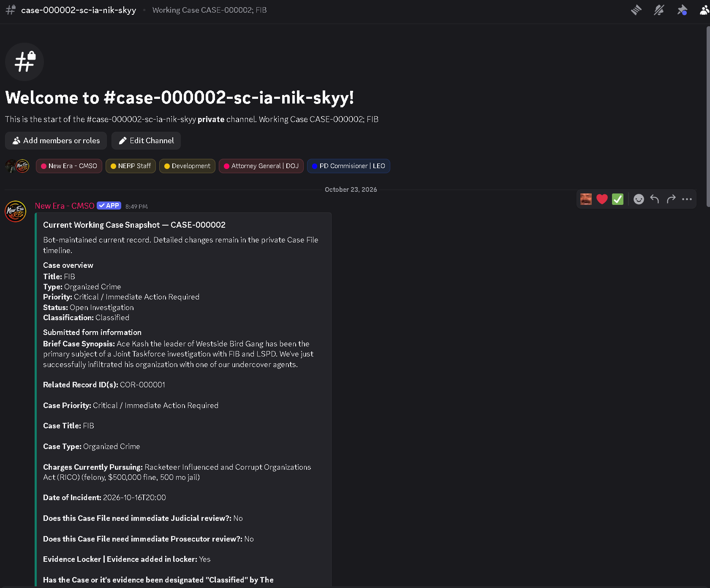Click the Welcome to #case-000002 heading
710x588 pixels.
click(x=180, y=98)
